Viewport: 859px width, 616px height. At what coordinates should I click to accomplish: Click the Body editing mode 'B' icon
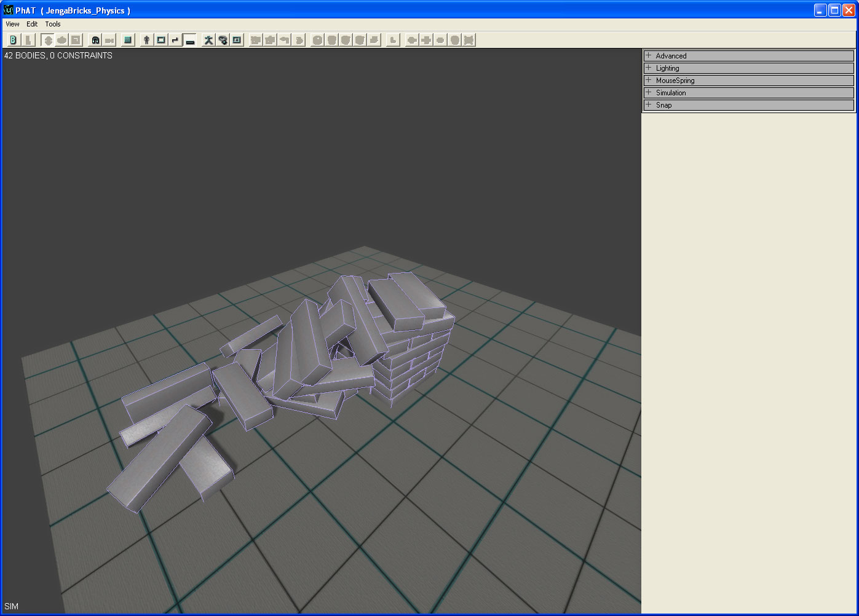13,40
